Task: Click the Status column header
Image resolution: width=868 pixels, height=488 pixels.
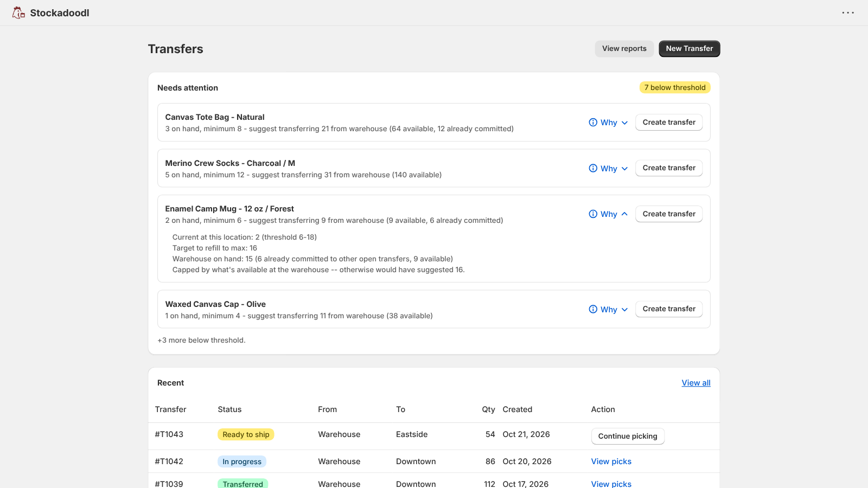Action: tap(229, 409)
